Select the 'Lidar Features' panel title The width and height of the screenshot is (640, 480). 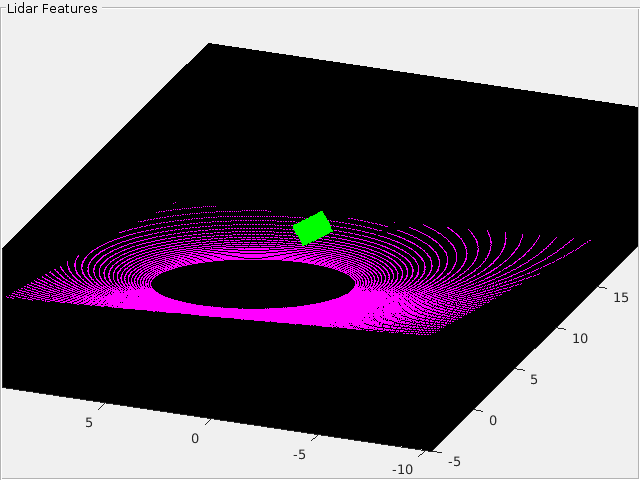pos(52,9)
